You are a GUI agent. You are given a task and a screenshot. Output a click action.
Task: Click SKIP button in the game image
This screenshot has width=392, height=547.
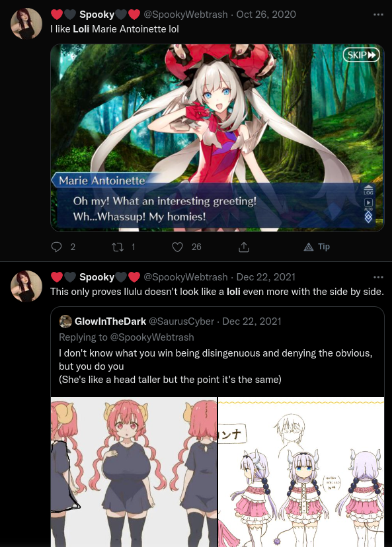coord(361,55)
